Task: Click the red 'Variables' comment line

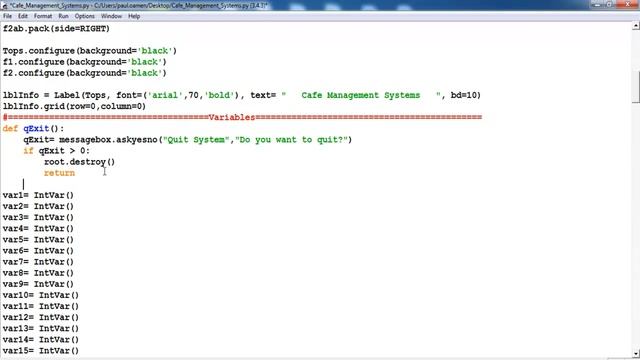Action: pos(242,118)
